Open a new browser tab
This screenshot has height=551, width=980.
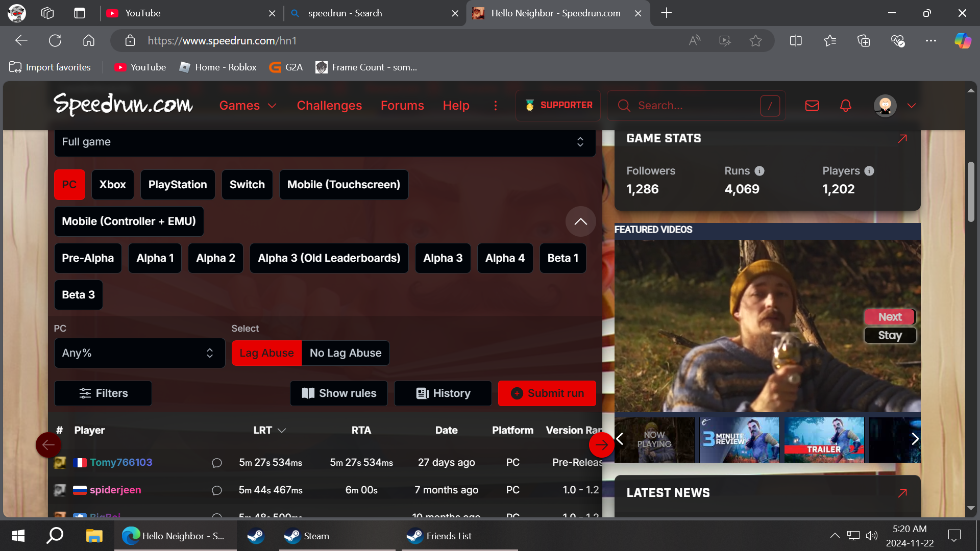[666, 13]
